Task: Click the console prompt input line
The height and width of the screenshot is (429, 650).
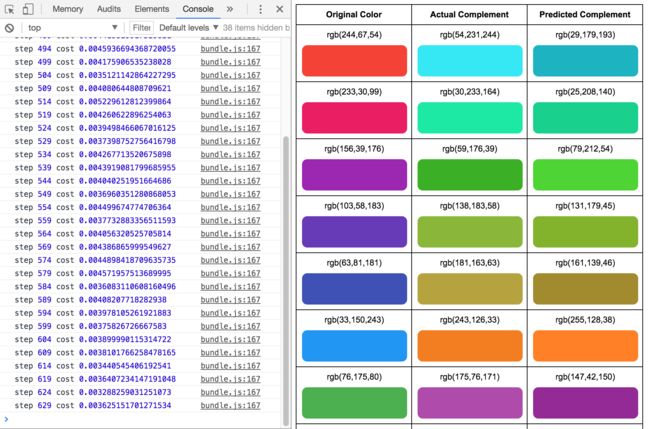Action: click(145, 419)
